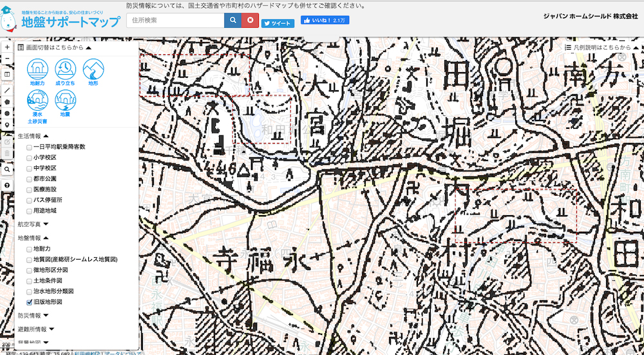Enable the 中学校区 layer
The height and width of the screenshot is (355, 644).
tap(29, 168)
